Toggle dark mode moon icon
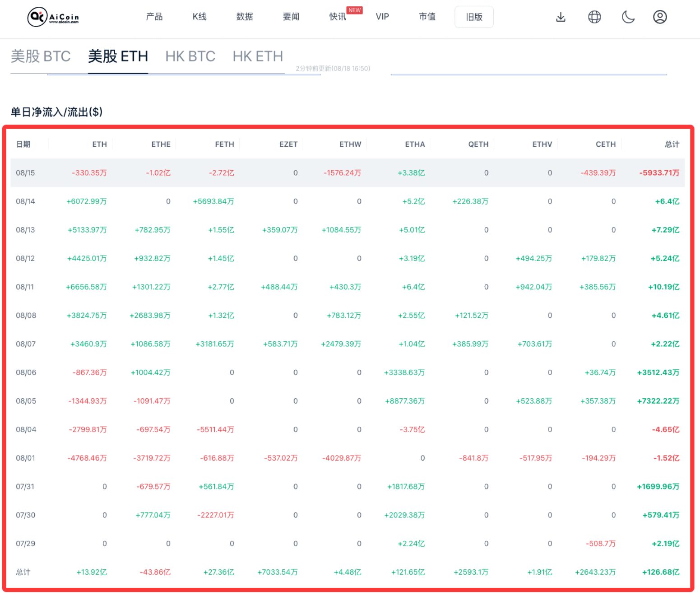700x605 pixels. (x=628, y=17)
